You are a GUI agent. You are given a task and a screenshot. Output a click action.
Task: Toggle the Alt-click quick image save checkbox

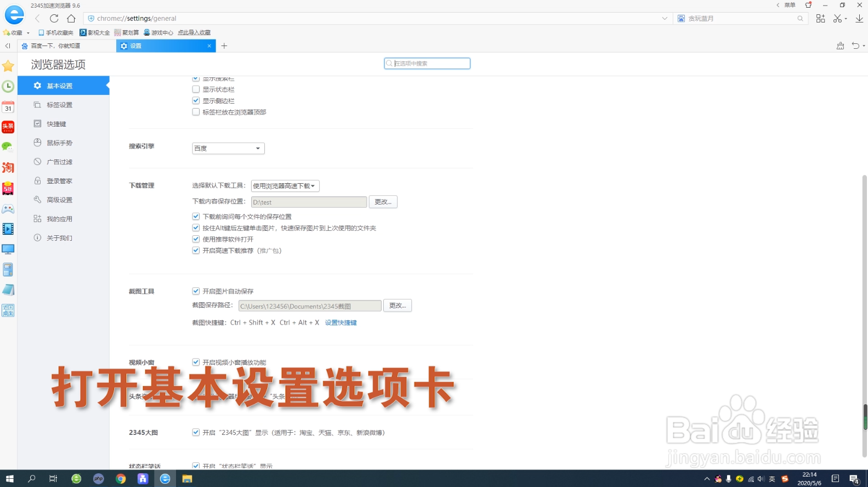196,228
